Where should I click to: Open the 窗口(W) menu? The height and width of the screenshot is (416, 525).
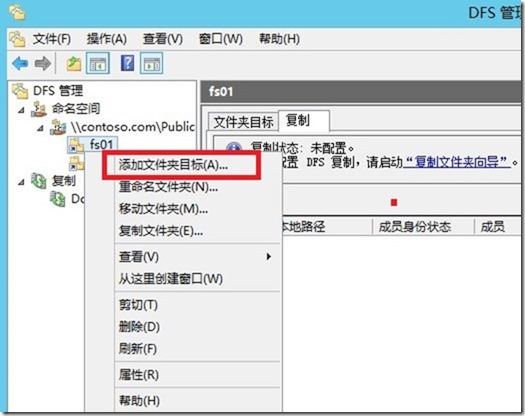221,39
